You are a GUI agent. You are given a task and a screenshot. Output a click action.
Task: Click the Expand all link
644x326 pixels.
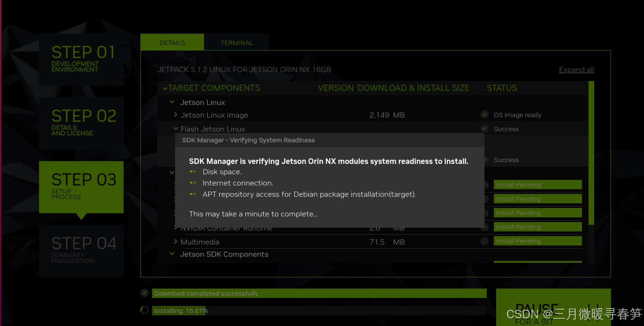click(x=576, y=70)
